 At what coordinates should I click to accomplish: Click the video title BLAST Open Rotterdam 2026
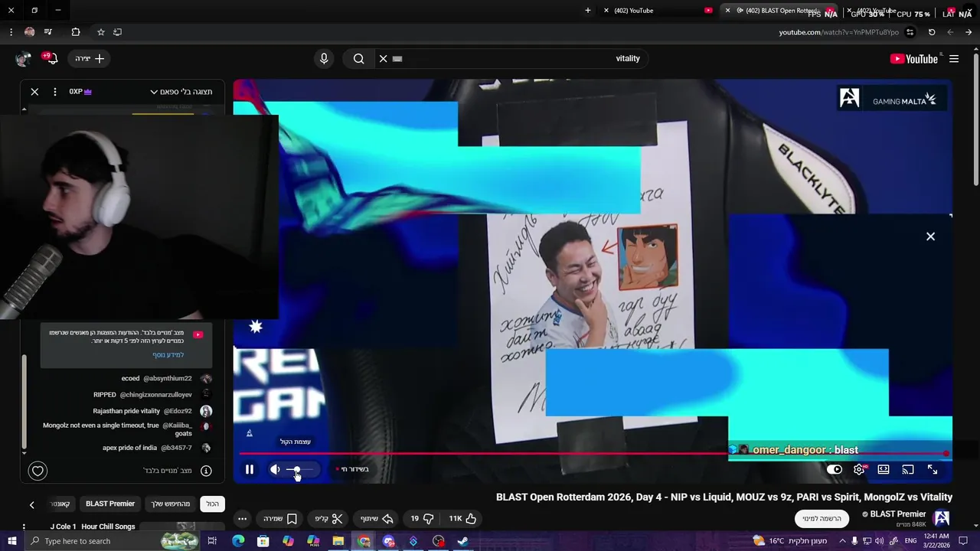724,497
